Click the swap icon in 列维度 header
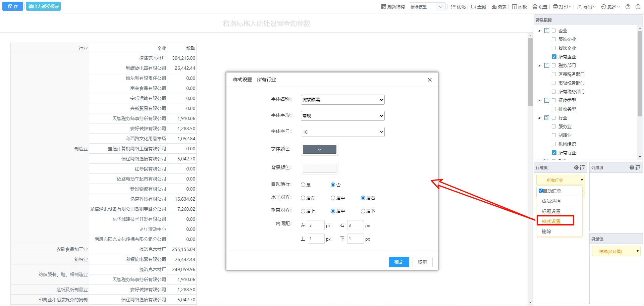The width and height of the screenshot is (644, 306). [x=638, y=167]
